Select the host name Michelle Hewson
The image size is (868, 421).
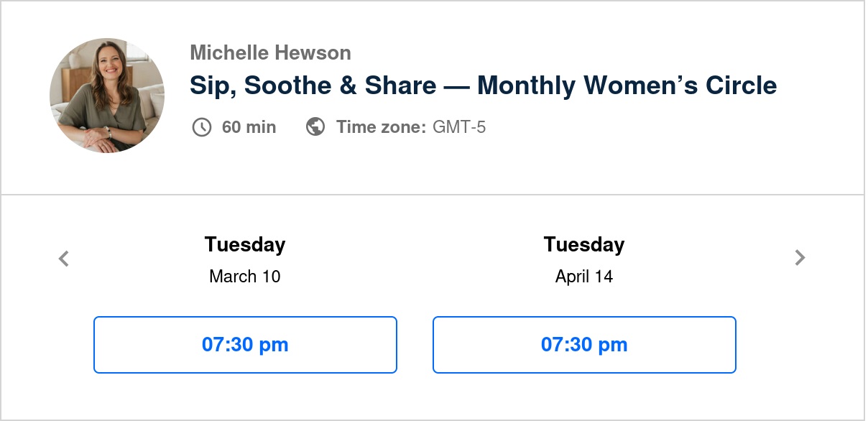pyautogui.click(x=270, y=52)
